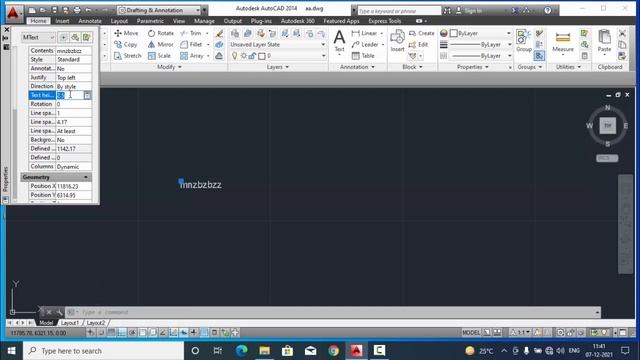Insert a Table

(x=363, y=56)
